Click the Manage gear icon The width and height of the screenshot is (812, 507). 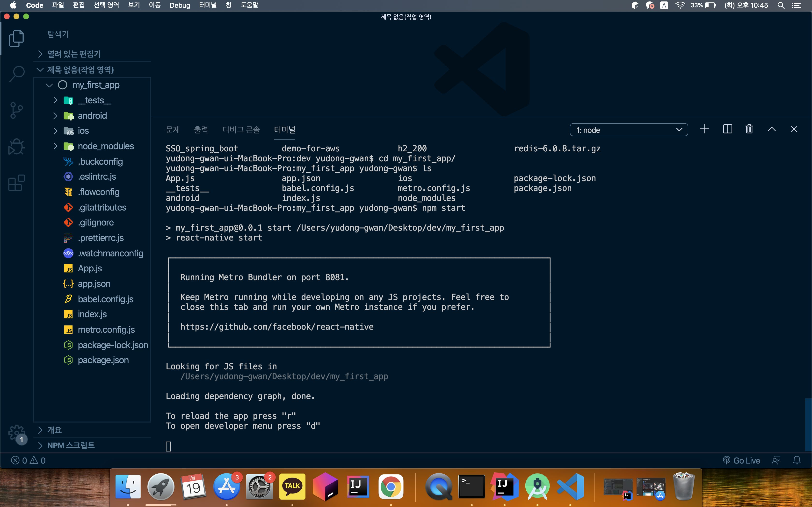click(x=16, y=433)
